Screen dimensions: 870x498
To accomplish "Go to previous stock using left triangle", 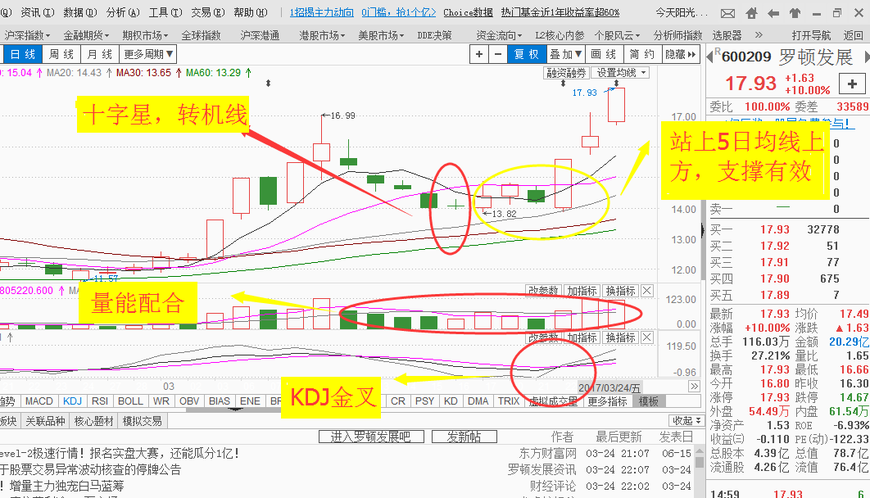I will click(710, 57).
